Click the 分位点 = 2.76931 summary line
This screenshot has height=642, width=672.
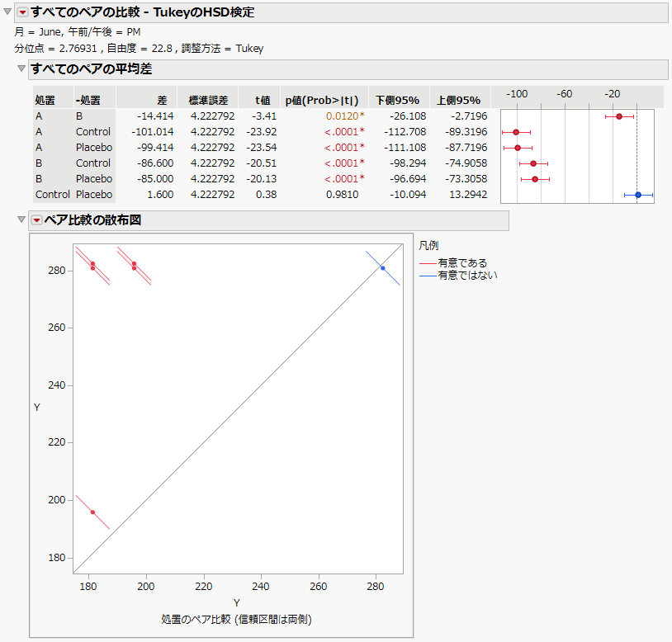[x=139, y=49]
